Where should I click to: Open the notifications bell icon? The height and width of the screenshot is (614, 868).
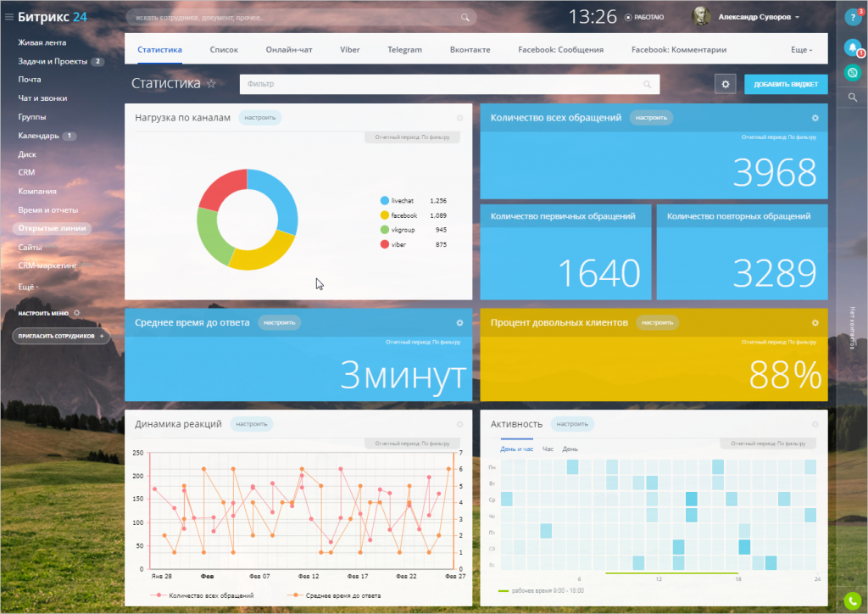[853, 47]
